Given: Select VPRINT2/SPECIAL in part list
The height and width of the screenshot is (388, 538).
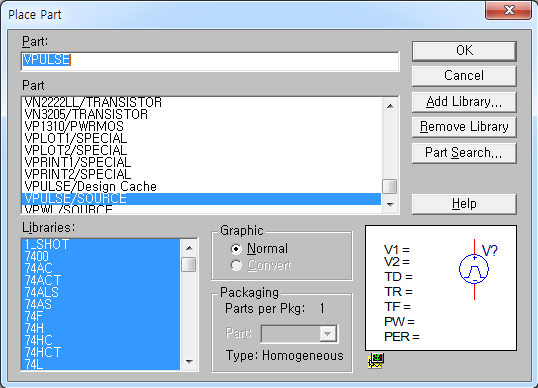Looking at the screenshot, I should click(x=201, y=174).
